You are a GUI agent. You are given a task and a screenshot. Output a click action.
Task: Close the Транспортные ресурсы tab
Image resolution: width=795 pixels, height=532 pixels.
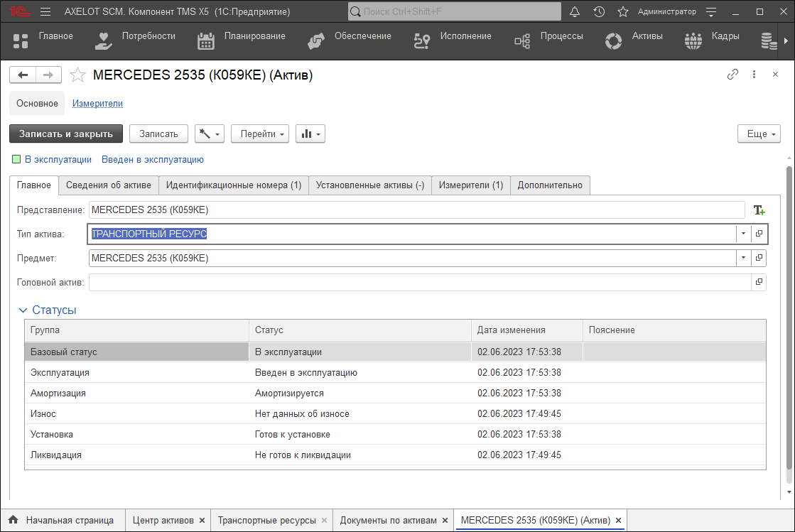point(325,521)
